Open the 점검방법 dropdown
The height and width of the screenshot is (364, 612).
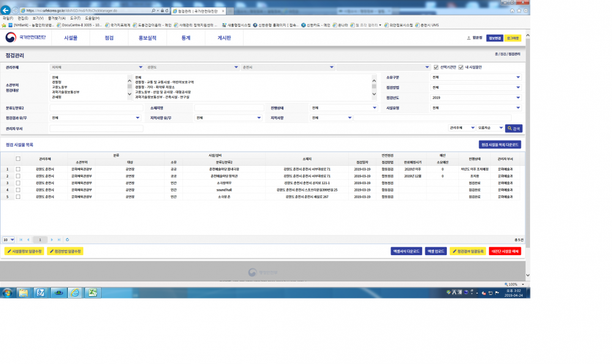[x=476, y=87]
